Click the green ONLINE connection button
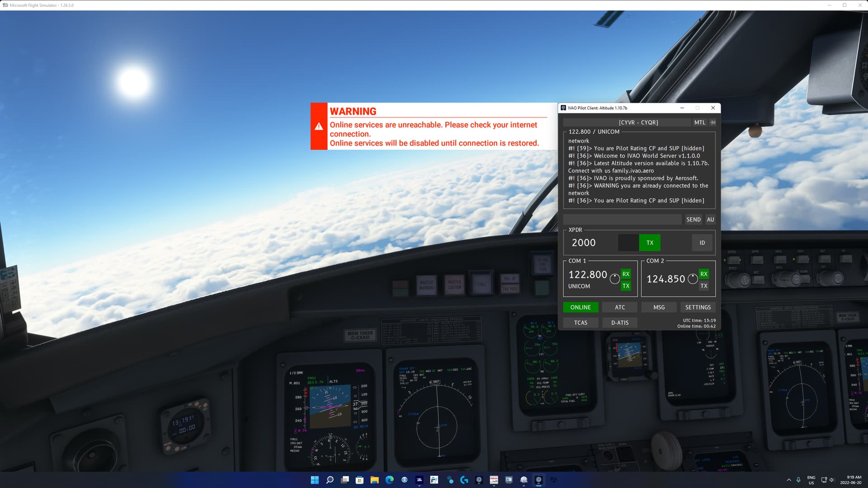Viewport: 868px width, 488px height. (580, 307)
